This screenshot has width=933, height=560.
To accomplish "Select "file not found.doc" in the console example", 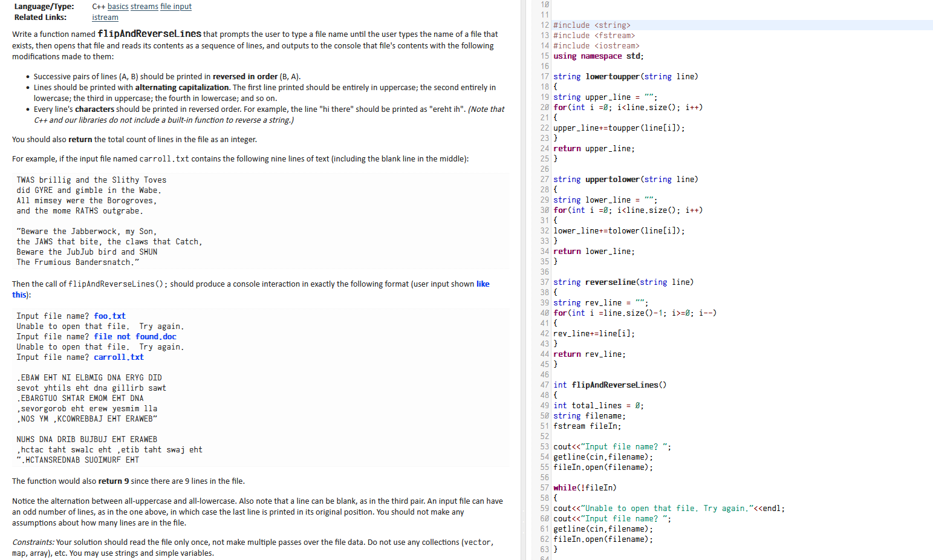I will tap(135, 336).
